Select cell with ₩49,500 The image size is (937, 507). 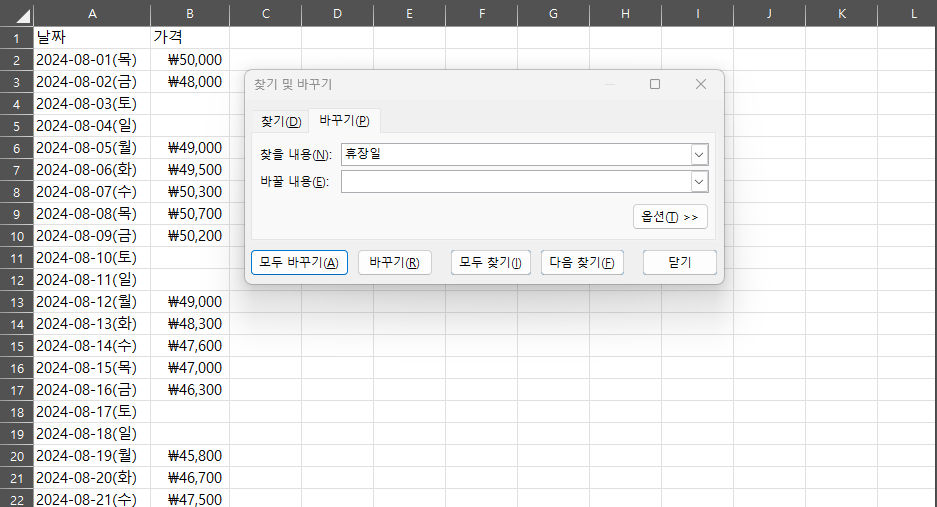(x=189, y=170)
